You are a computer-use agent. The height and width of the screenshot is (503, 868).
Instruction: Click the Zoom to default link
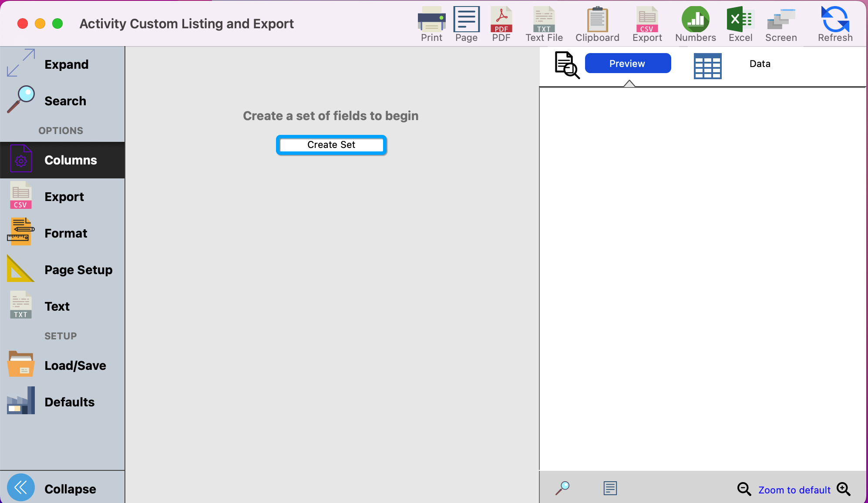[x=794, y=490]
